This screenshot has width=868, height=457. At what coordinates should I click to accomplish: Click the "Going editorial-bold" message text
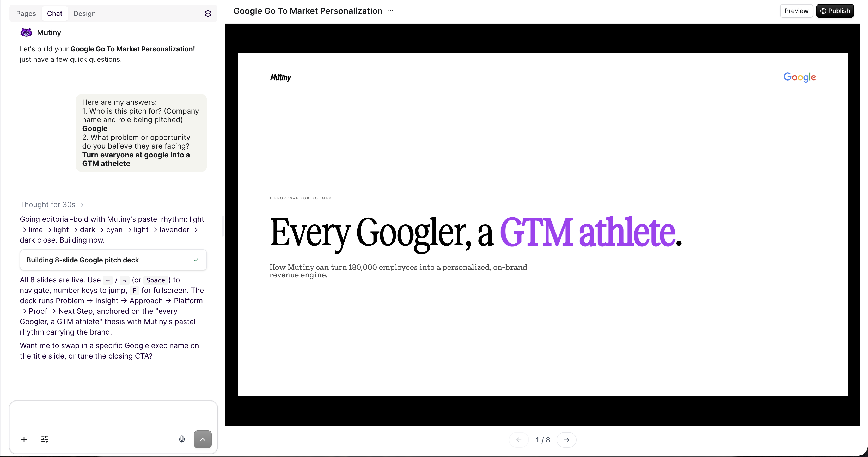pyautogui.click(x=112, y=230)
